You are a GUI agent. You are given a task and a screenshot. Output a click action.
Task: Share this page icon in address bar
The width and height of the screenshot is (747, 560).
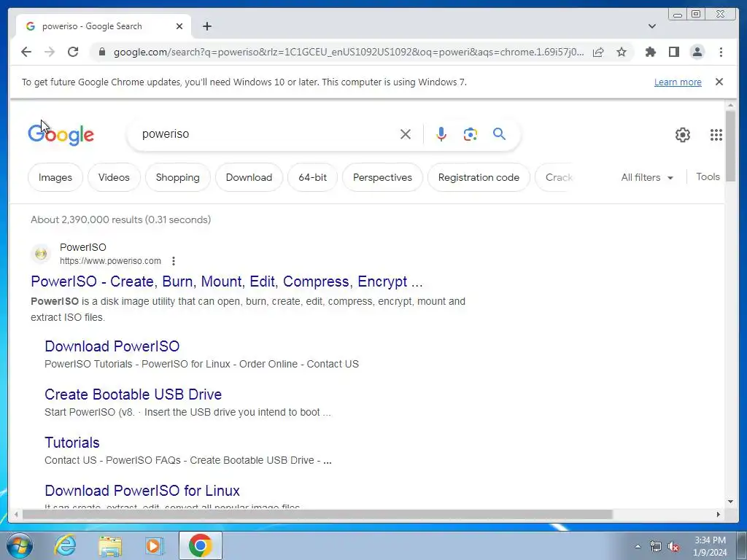(x=598, y=52)
